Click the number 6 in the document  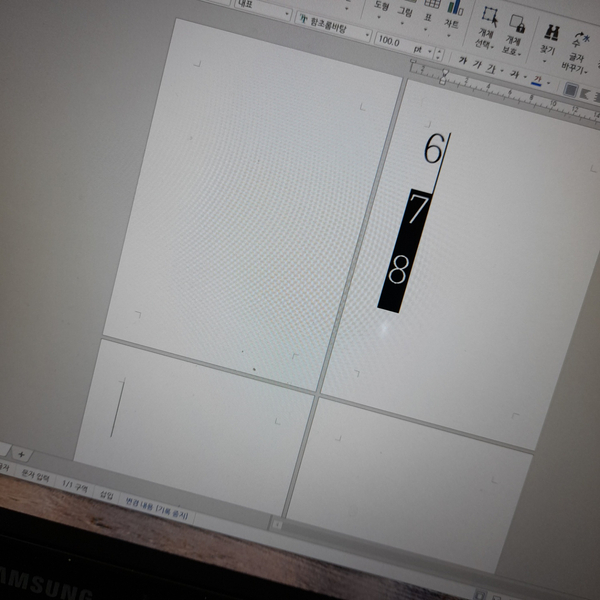[434, 148]
